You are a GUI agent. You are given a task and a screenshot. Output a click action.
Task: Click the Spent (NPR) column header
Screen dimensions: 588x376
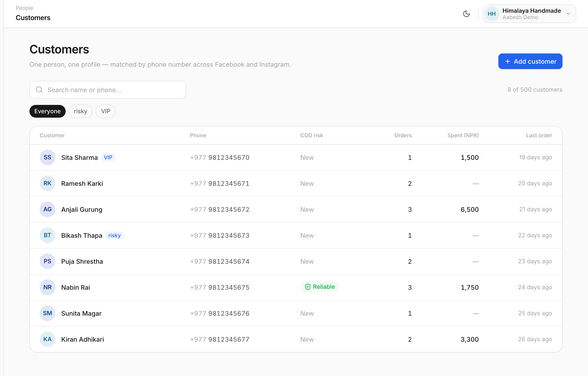click(x=463, y=135)
